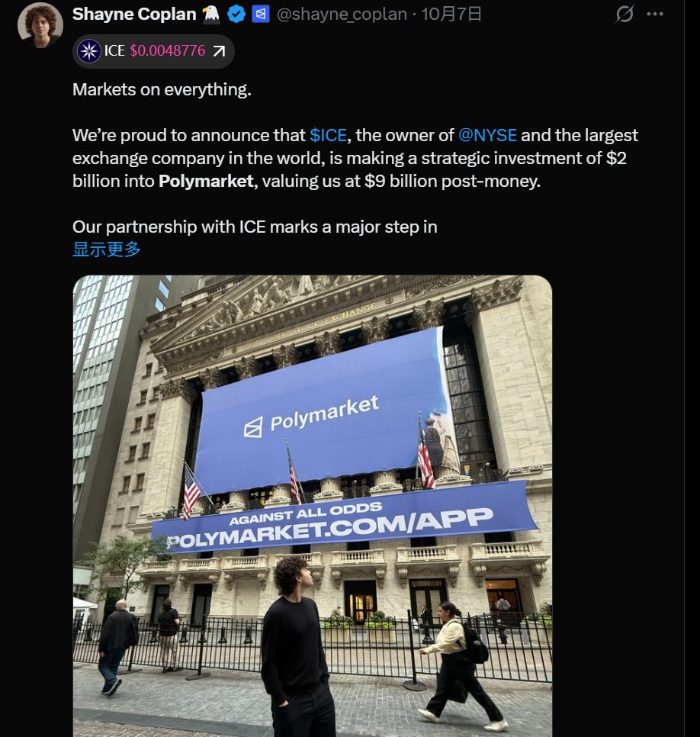Open the @NYSE mention link
This screenshot has height=737, width=700.
[x=487, y=135]
